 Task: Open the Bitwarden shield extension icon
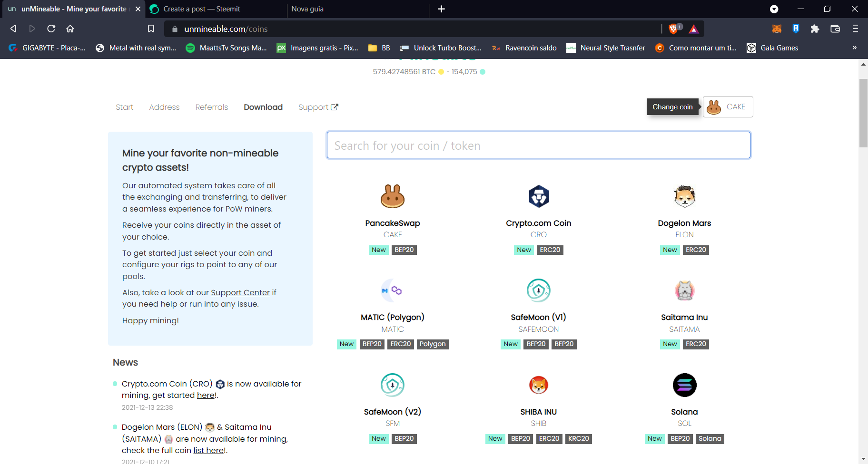pyautogui.click(x=796, y=29)
